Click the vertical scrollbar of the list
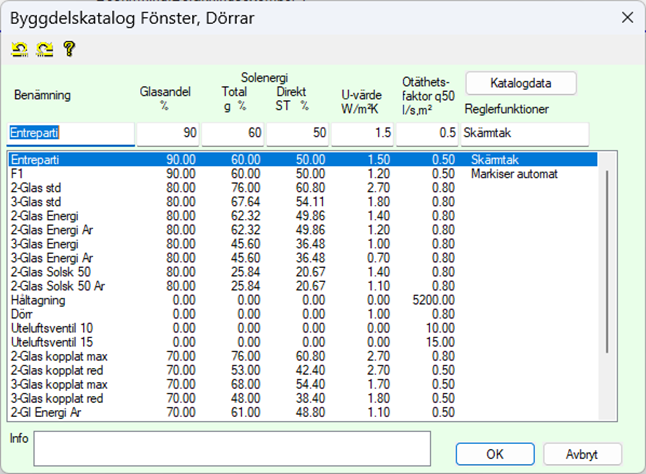646x474 pixels. click(605, 260)
